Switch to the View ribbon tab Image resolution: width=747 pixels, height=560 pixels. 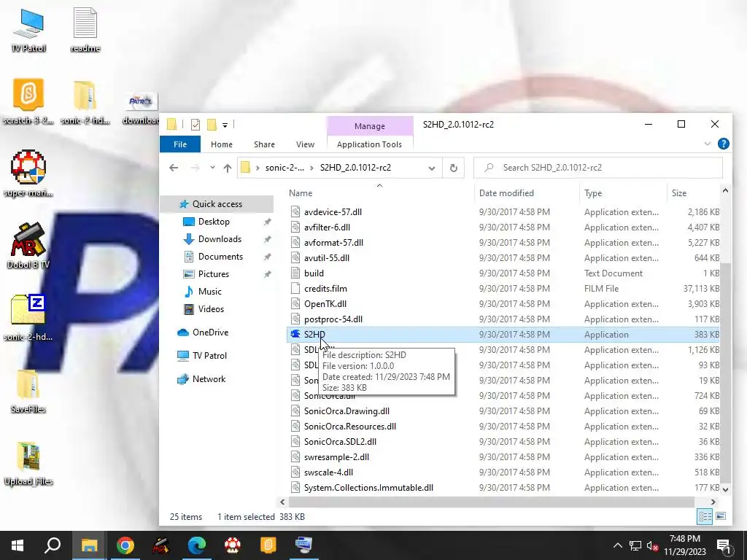[x=305, y=144]
